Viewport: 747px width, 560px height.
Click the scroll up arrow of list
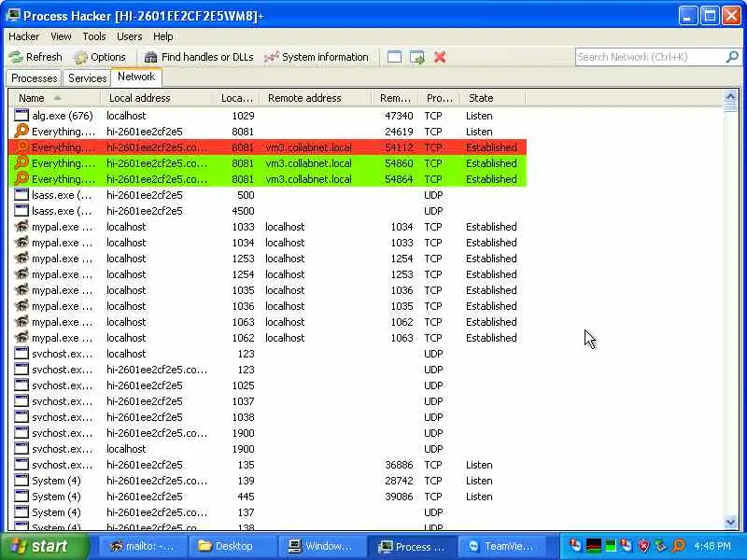pos(730,96)
